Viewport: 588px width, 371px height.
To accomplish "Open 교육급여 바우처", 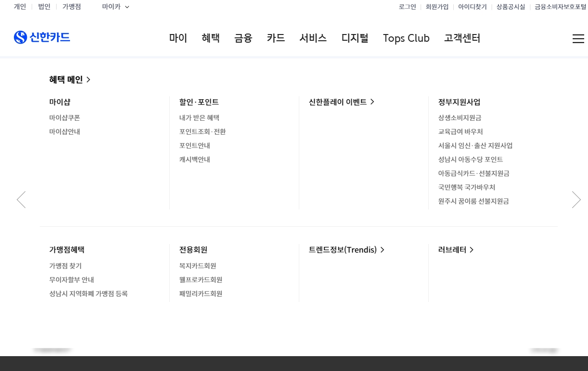I will [460, 131].
